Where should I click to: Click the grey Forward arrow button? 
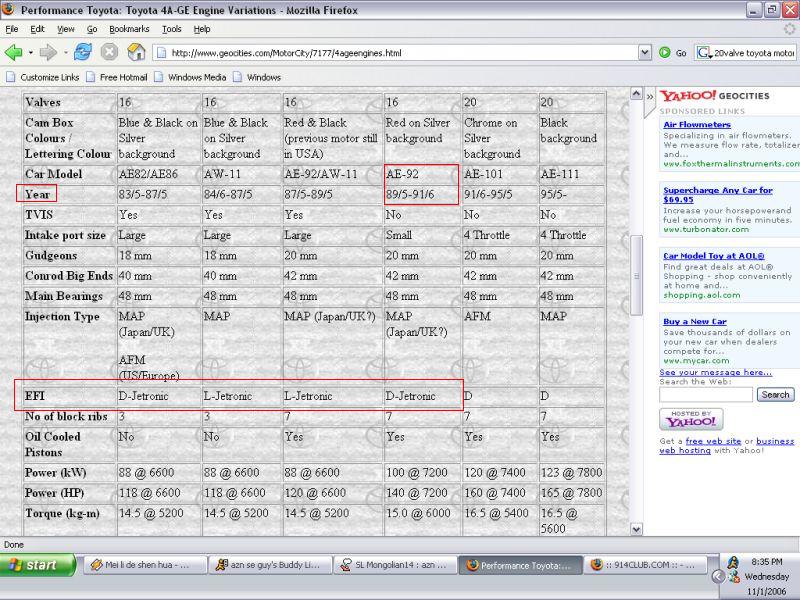tap(48, 52)
